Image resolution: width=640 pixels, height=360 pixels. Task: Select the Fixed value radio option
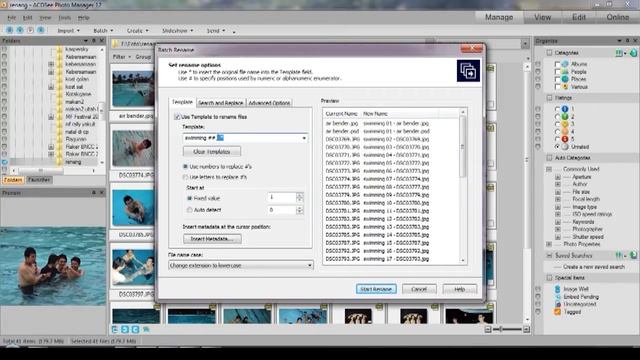tap(189, 198)
